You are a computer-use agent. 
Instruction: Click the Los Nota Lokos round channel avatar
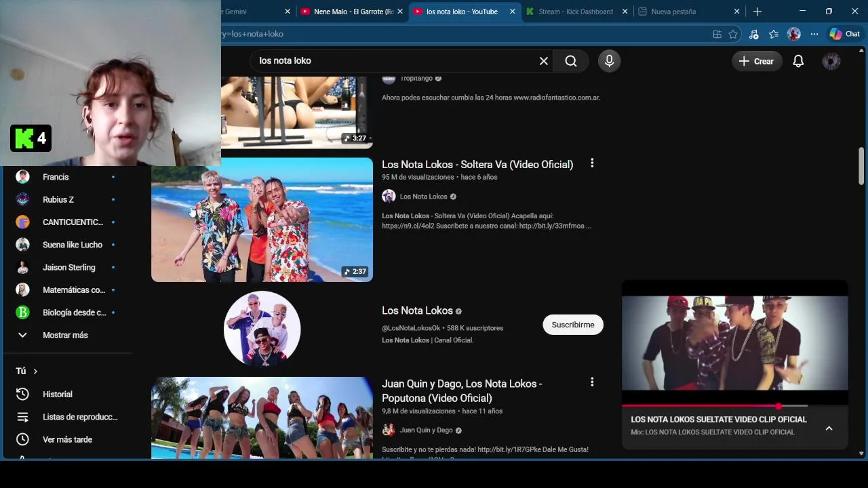[262, 329]
